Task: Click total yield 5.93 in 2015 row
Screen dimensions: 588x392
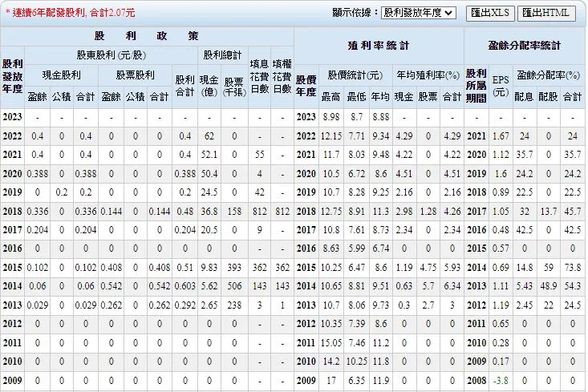Action: click(452, 267)
